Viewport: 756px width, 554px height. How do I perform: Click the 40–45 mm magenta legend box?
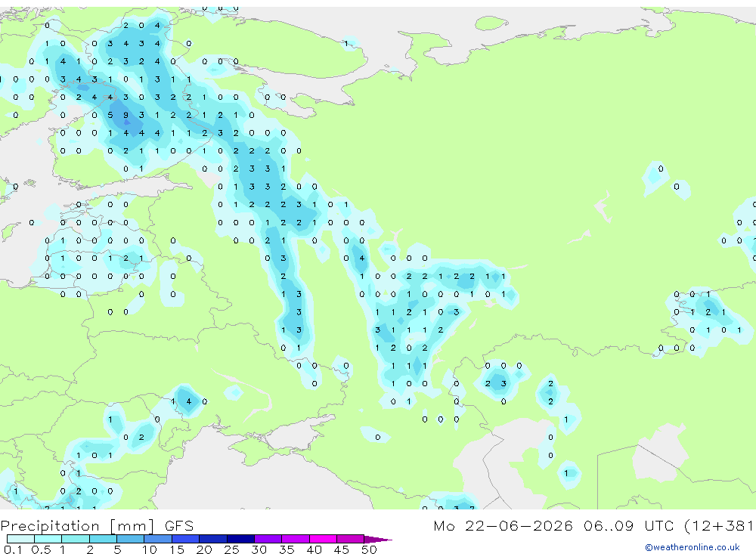click(x=324, y=539)
